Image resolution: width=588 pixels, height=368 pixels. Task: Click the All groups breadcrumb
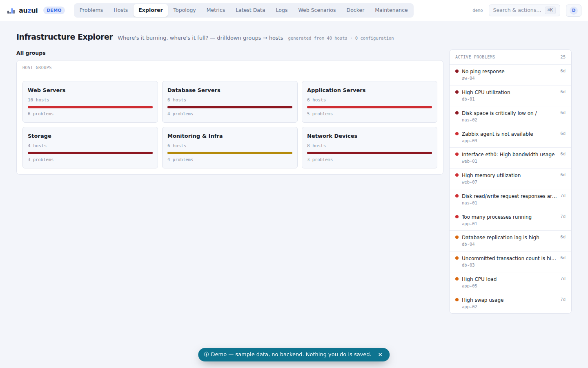(31, 53)
